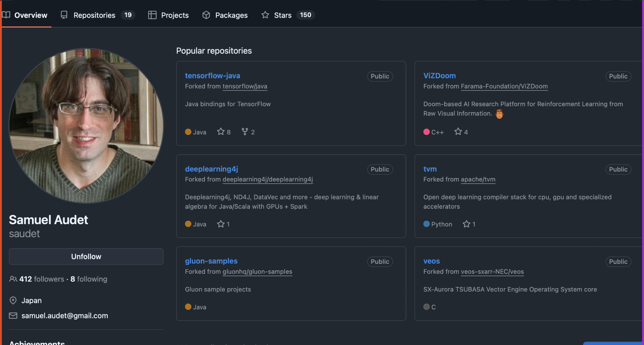Click the C color dot on veos
The image size is (644, 345).
point(426,307)
